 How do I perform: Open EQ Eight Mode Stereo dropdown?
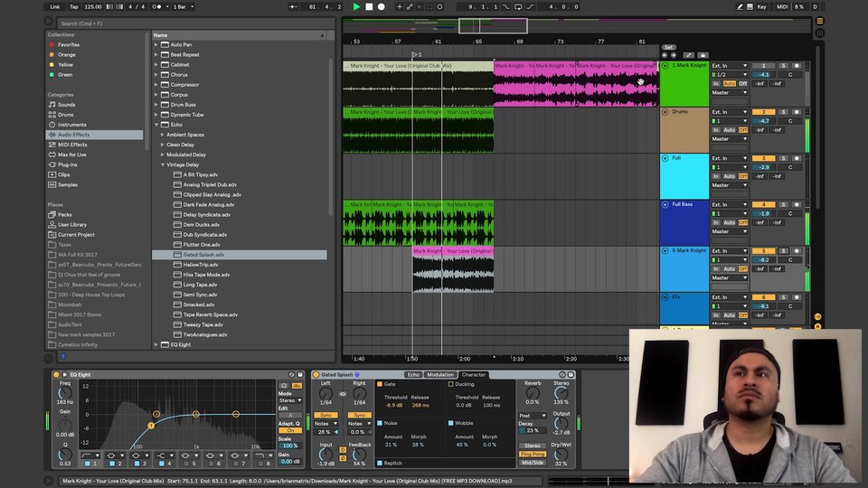click(x=290, y=400)
